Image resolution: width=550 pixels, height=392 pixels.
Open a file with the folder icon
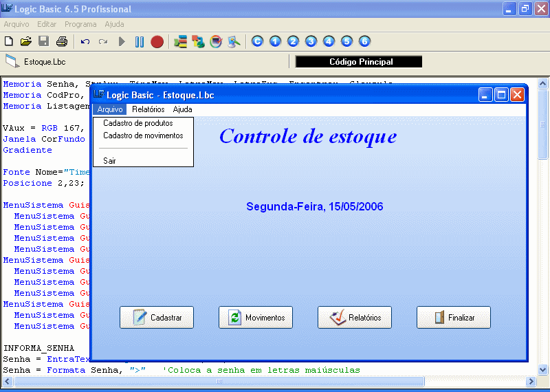[x=26, y=41]
